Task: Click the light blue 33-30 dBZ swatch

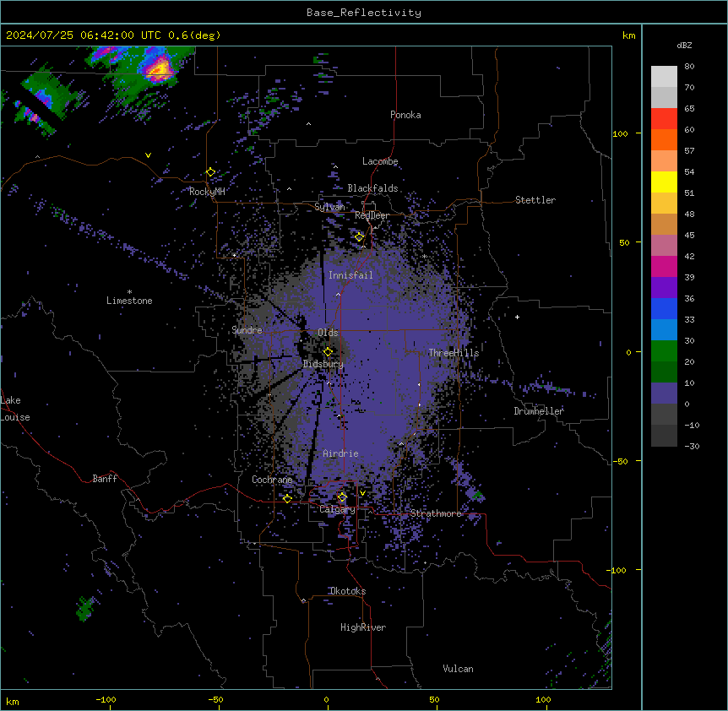Action: coord(664,330)
